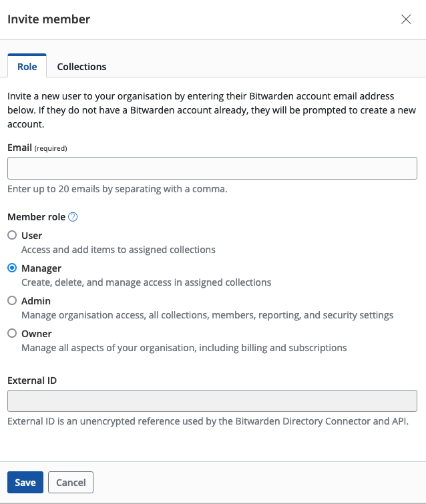The height and width of the screenshot is (504, 426).
Task: Click the Member role help icon
Action: 73,217
